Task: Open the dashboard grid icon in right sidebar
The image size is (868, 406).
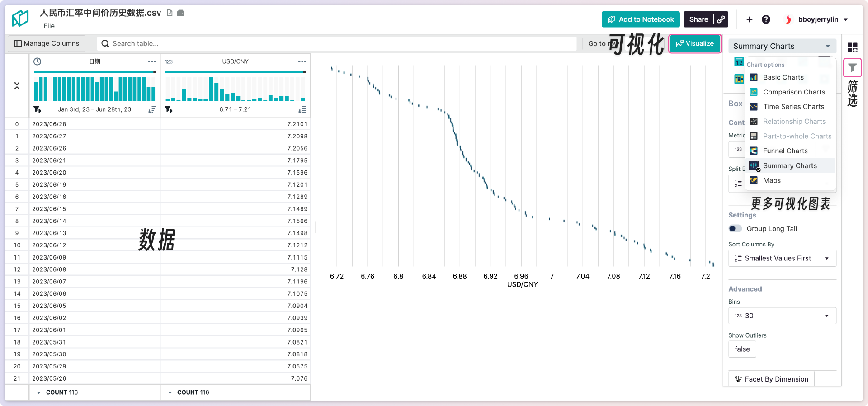Action: tap(852, 47)
